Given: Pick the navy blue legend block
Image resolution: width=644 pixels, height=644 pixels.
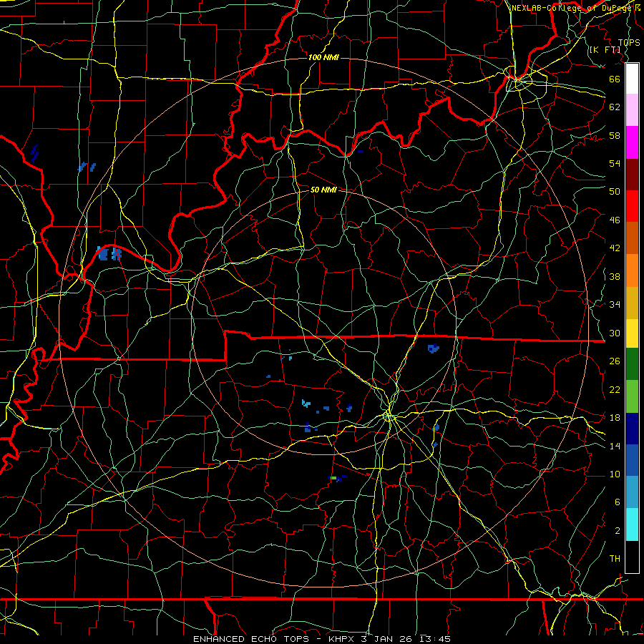Looking at the screenshot, I should [632, 429].
